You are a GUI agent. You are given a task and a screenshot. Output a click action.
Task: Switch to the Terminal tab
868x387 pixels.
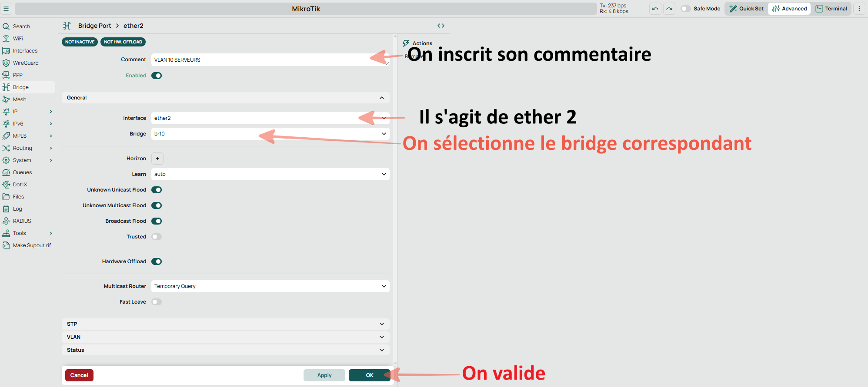pos(831,9)
